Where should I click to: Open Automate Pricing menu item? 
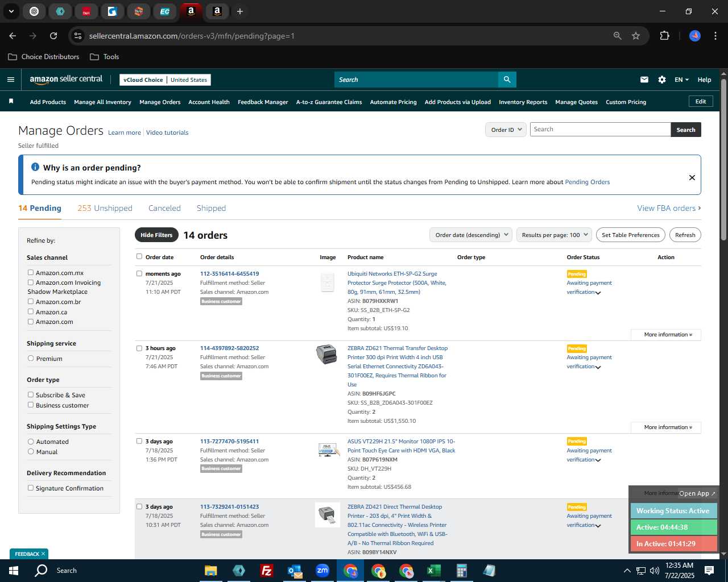[393, 102]
